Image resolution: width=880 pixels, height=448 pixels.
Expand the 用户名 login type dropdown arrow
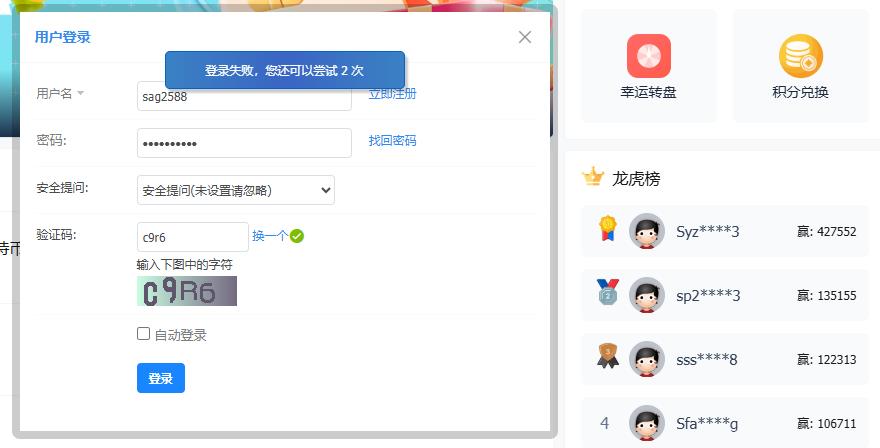(81, 94)
